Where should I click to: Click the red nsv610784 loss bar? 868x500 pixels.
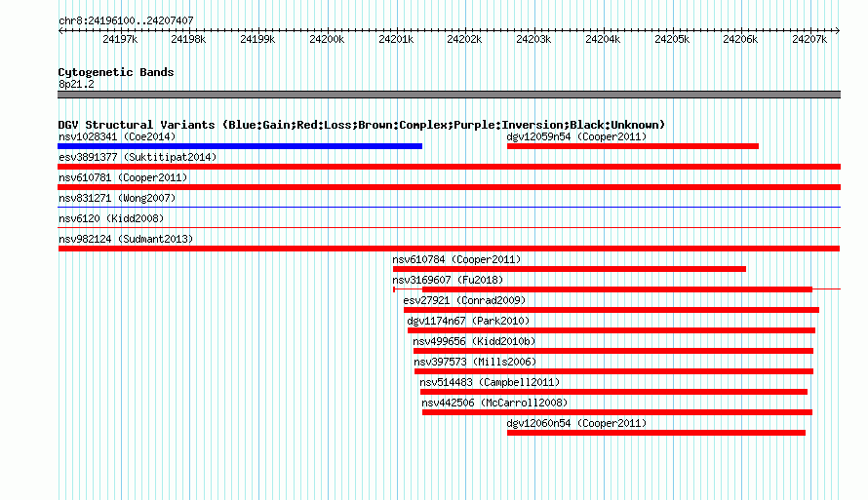tap(569, 269)
